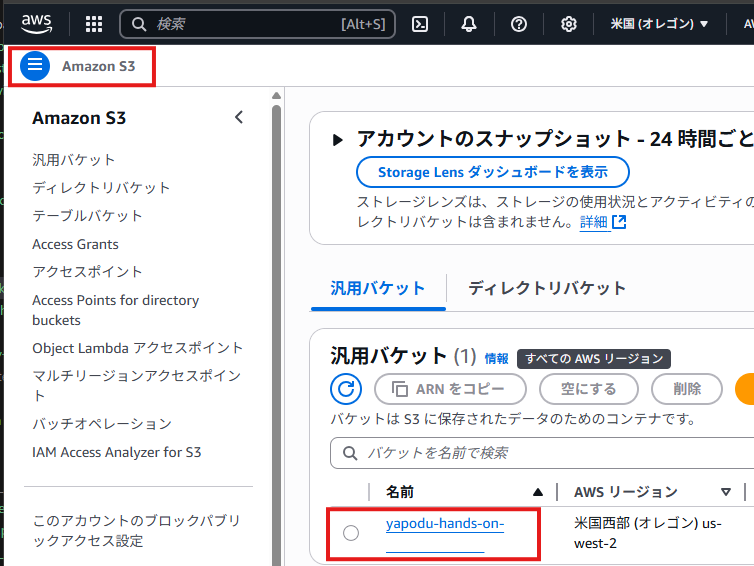
Task: Open the notifications bell icon
Action: 469,24
